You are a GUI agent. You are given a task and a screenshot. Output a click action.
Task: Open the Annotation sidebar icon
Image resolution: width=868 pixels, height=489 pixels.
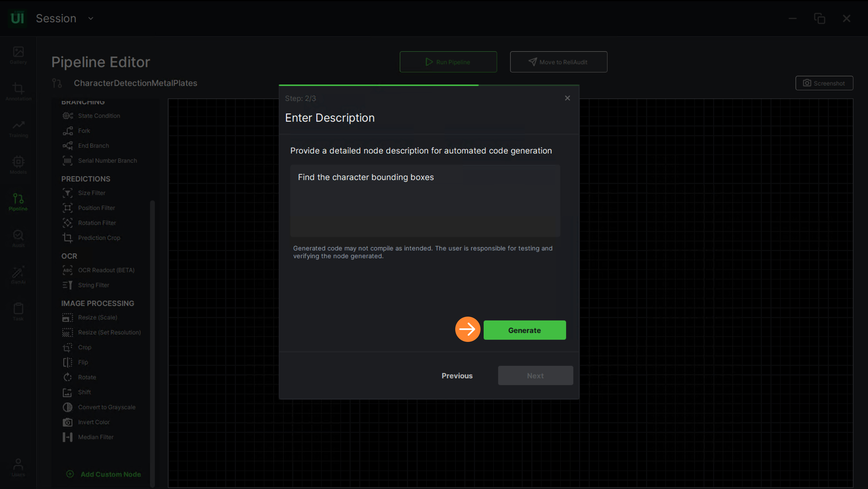[x=18, y=92]
